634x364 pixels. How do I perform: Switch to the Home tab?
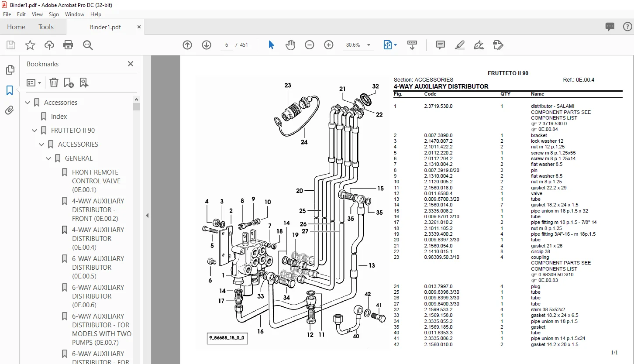pos(16,27)
